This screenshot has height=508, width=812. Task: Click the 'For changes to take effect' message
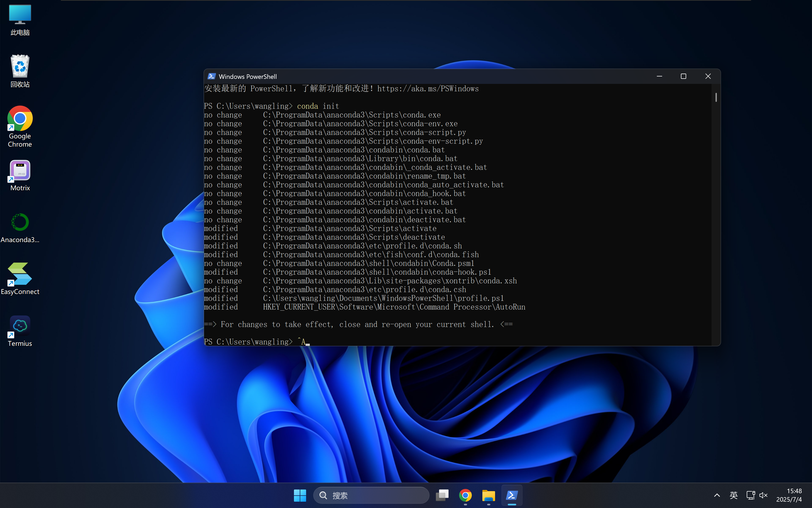[358, 325]
